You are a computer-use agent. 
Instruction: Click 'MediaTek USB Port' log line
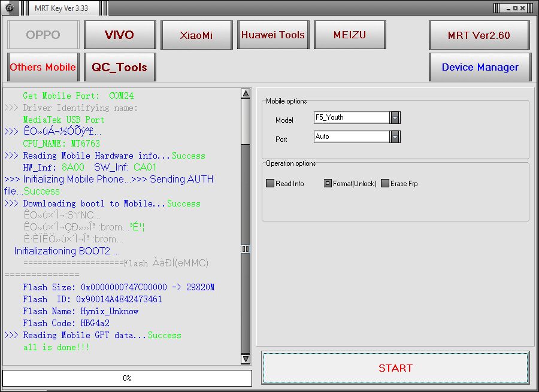[x=63, y=120]
